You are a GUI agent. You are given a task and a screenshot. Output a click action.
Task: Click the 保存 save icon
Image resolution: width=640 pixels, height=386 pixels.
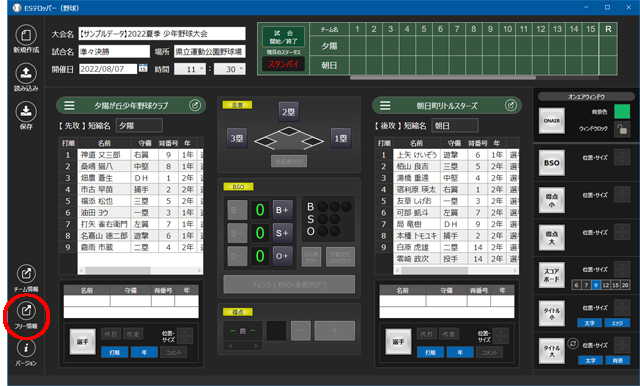26,111
